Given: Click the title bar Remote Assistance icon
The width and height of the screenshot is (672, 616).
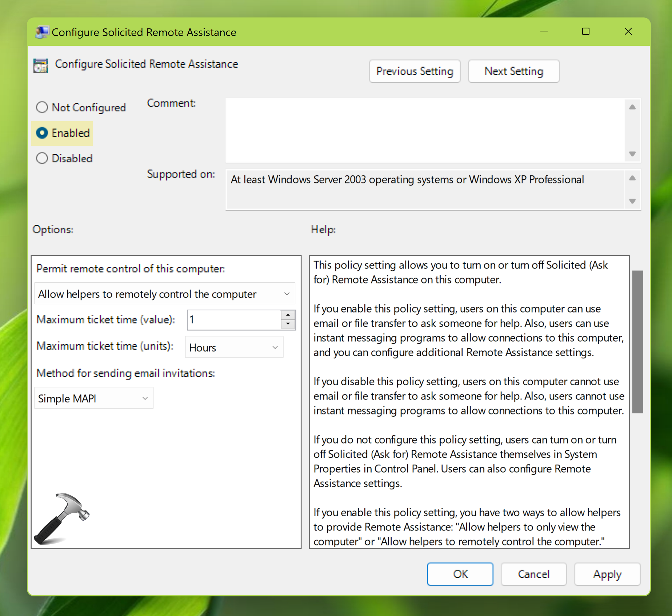Looking at the screenshot, I should pos(42,32).
